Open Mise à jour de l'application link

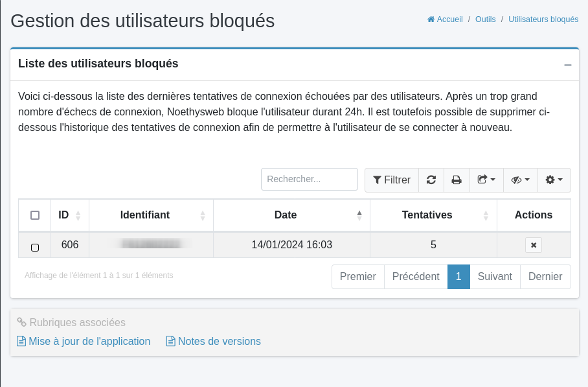(89, 342)
